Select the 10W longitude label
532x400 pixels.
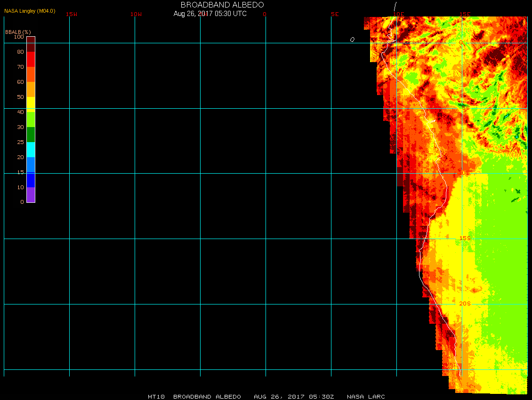click(x=137, y=14)
